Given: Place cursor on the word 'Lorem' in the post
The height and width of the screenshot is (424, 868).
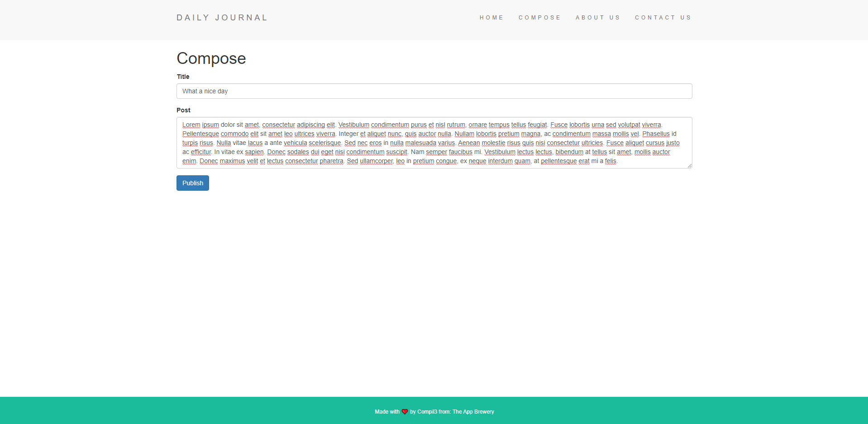Looking at the screenshot, I should tap(191, 125).
